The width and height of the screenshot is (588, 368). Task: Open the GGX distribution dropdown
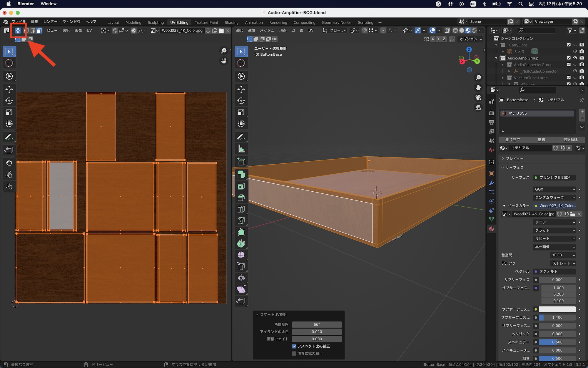554,189
